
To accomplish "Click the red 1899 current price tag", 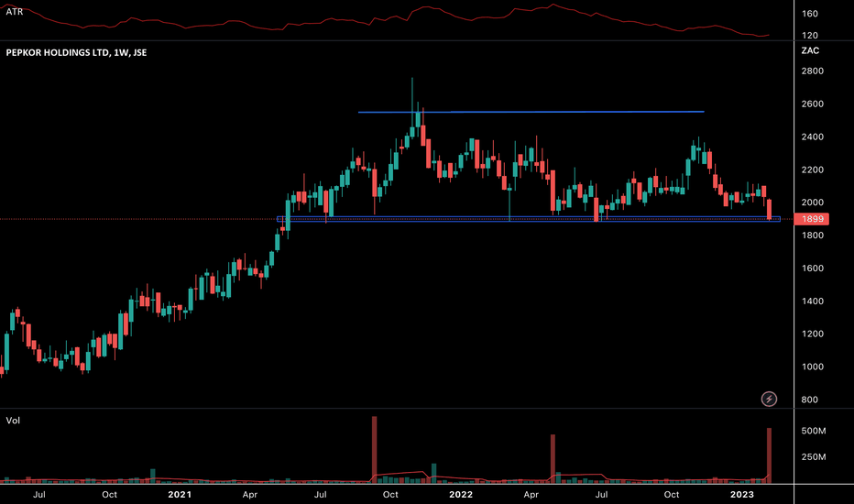I will pos(812,219).
